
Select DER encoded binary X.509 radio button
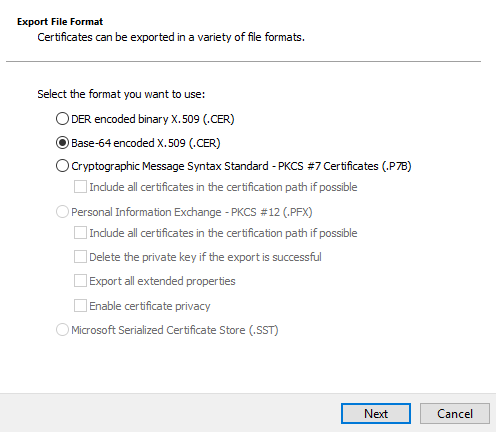pyautogui.click(x=62, y=119)
